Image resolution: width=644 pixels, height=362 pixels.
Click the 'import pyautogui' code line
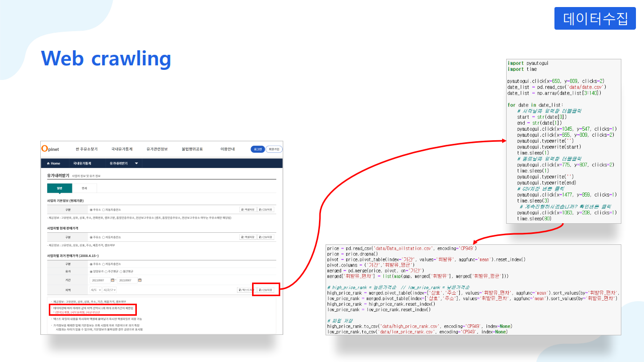click(x=528, y=63)
